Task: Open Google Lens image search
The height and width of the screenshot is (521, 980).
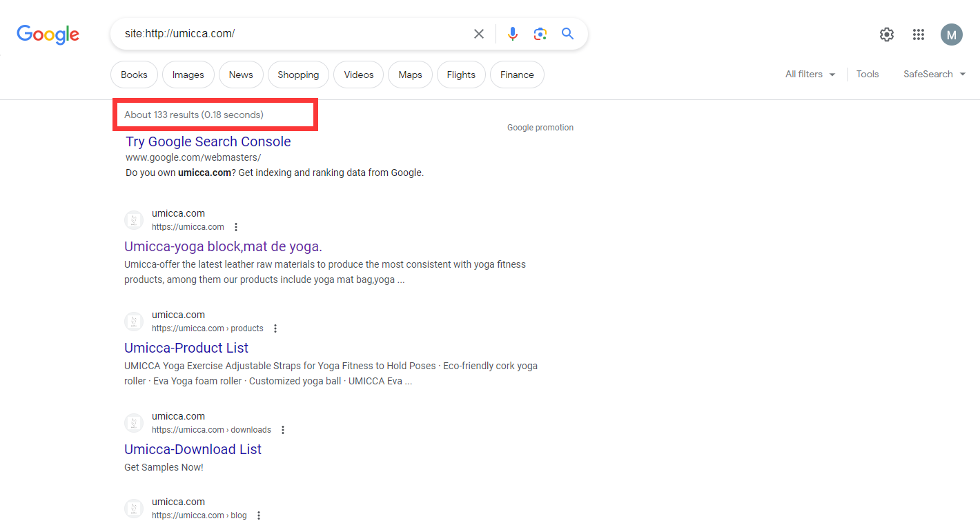Action: coord(540,34)
